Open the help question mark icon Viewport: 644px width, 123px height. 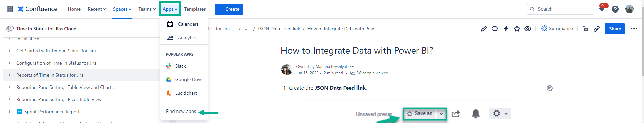[x=615, y=9]
